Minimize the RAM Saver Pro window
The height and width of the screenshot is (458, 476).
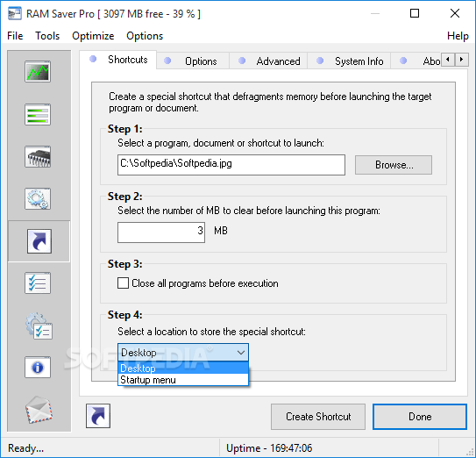click(x=375, y=13)
